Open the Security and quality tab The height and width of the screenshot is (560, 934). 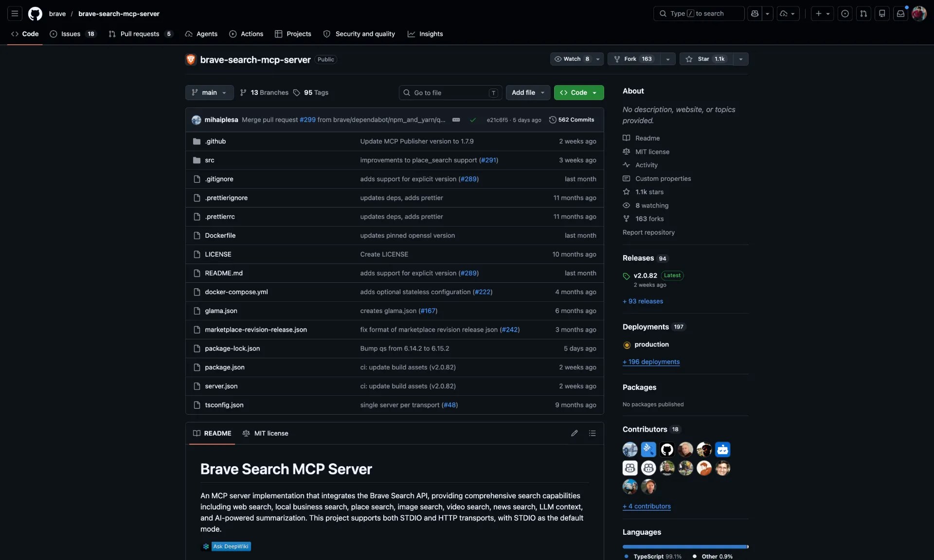point(359,34)
